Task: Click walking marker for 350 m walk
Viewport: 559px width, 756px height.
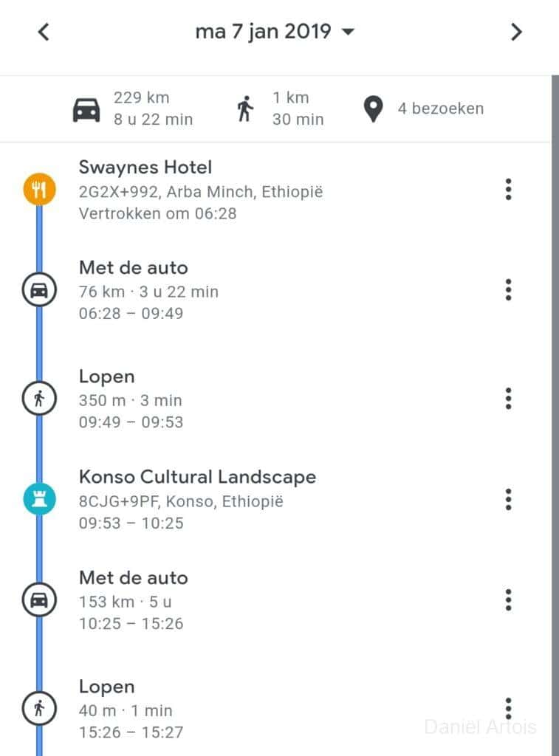Action: coord(38,399)
